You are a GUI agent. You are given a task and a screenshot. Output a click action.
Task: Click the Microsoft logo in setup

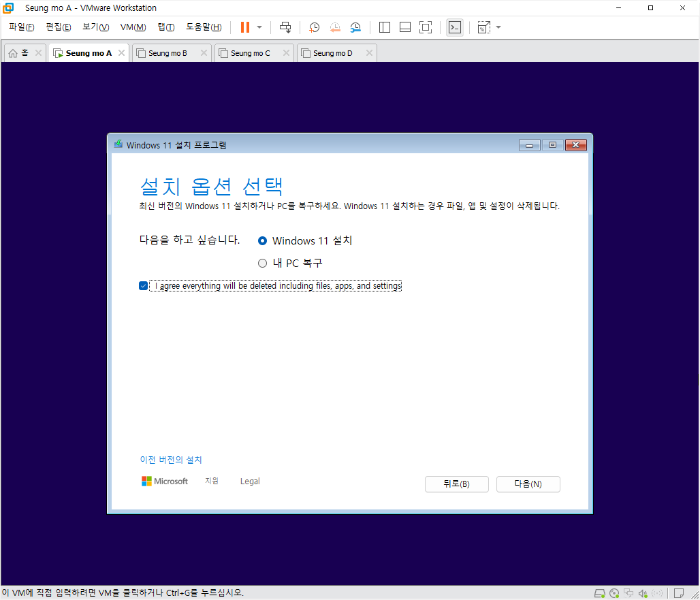(165, 481)
